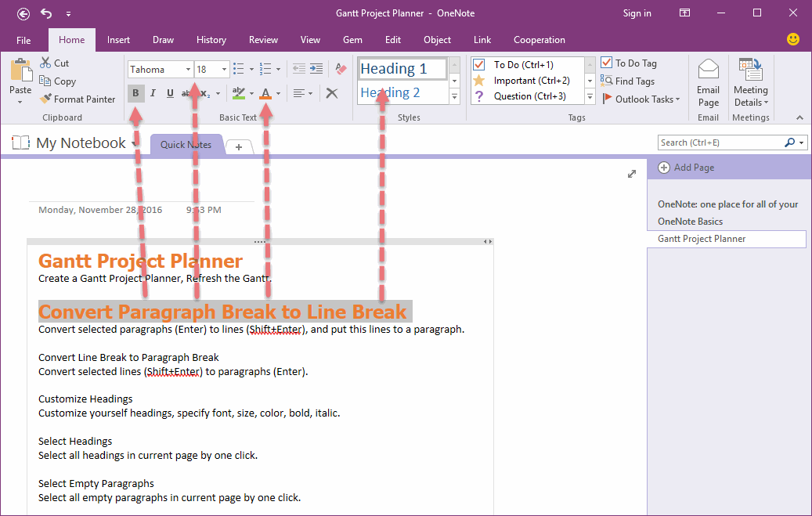The image size is (812, 516).
Task: Add a new page
Action: click(x=687, y=168)
